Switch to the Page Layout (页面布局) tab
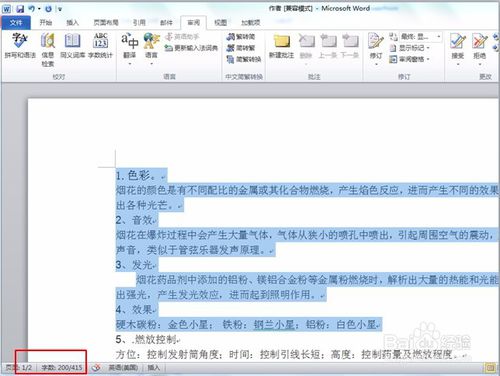500x376 pixels. coord(106,23)
